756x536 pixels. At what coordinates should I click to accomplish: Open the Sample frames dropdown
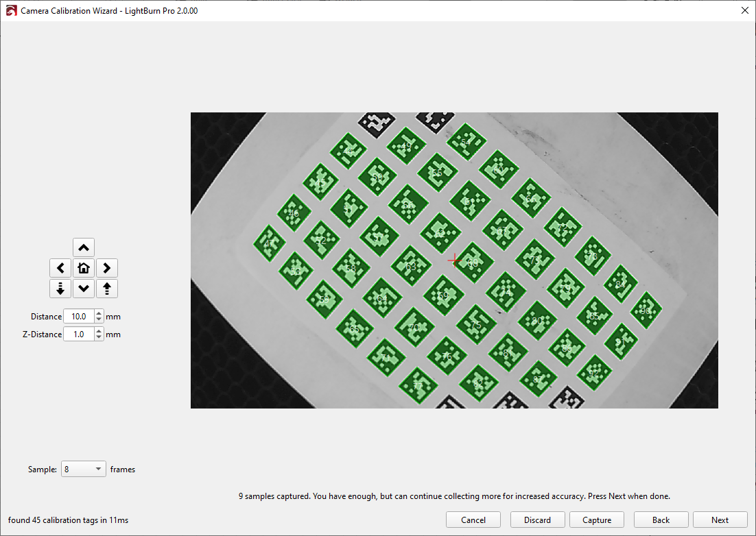pos(84,470)
